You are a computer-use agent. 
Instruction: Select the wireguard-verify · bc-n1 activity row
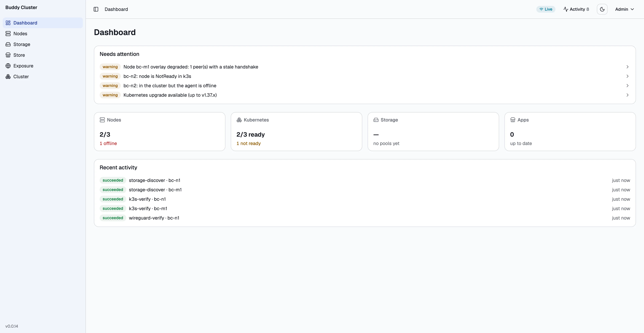click(365, 218)
